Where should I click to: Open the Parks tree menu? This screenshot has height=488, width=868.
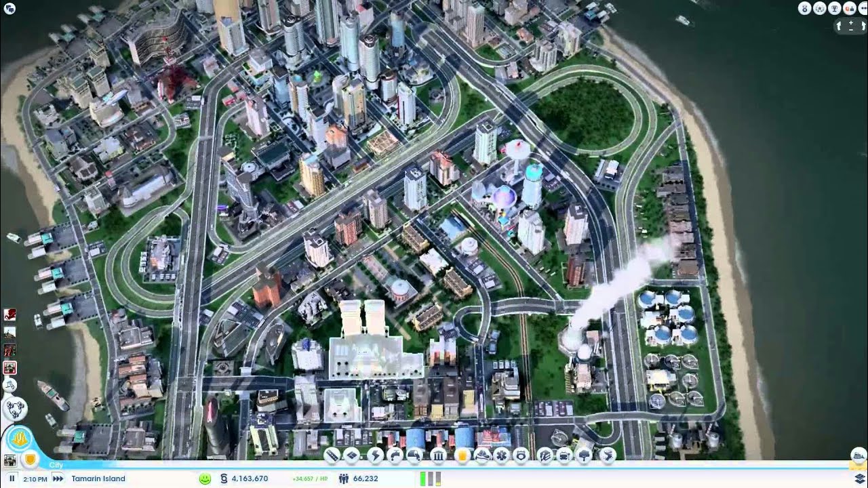[583, 455]
